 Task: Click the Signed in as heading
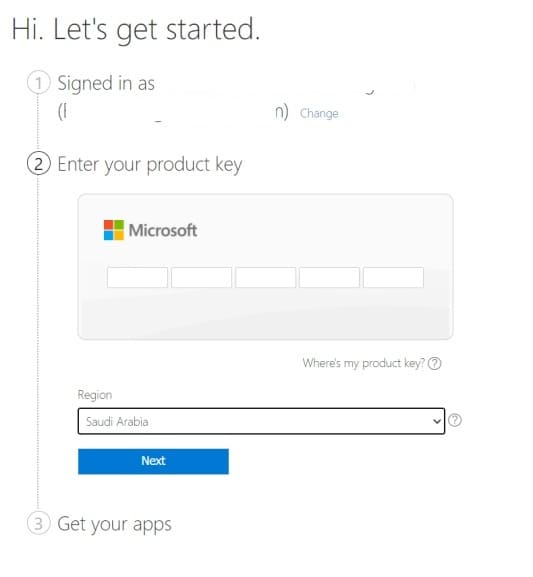coord(106,84)
